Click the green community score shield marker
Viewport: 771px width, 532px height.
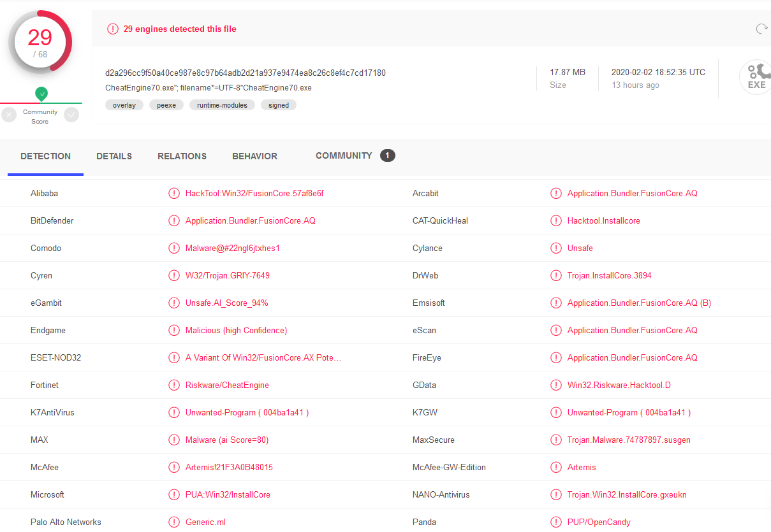(x=41, y=94)
